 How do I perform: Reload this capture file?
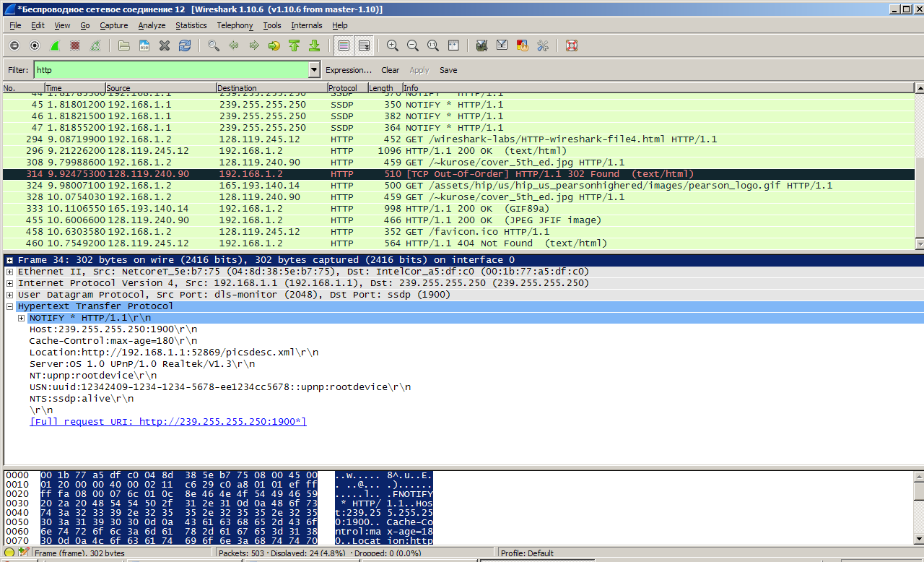pos(185,46)
